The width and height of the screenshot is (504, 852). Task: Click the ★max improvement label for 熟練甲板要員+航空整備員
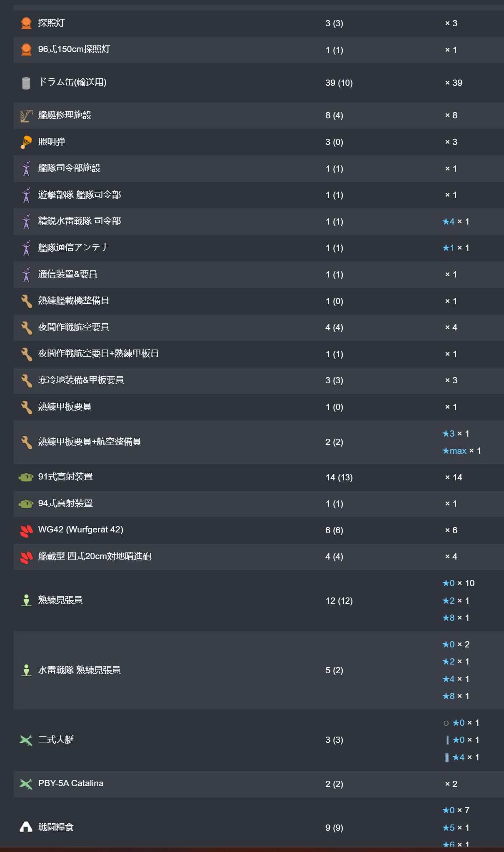click(454, 451)
